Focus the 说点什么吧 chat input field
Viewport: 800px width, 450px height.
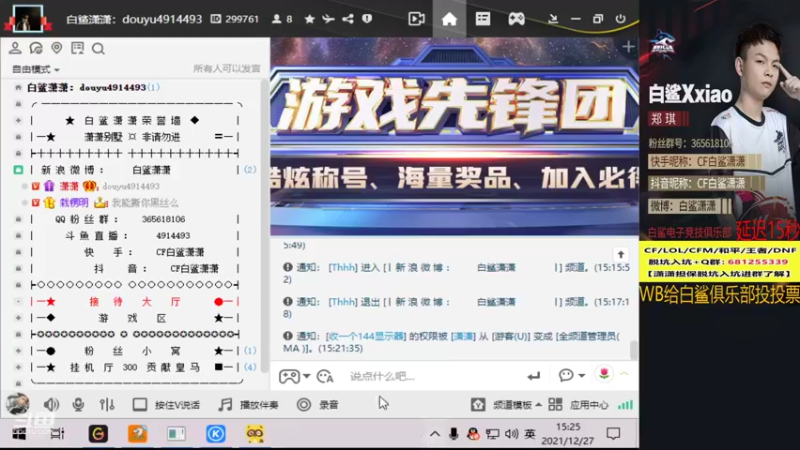point(434,377)
